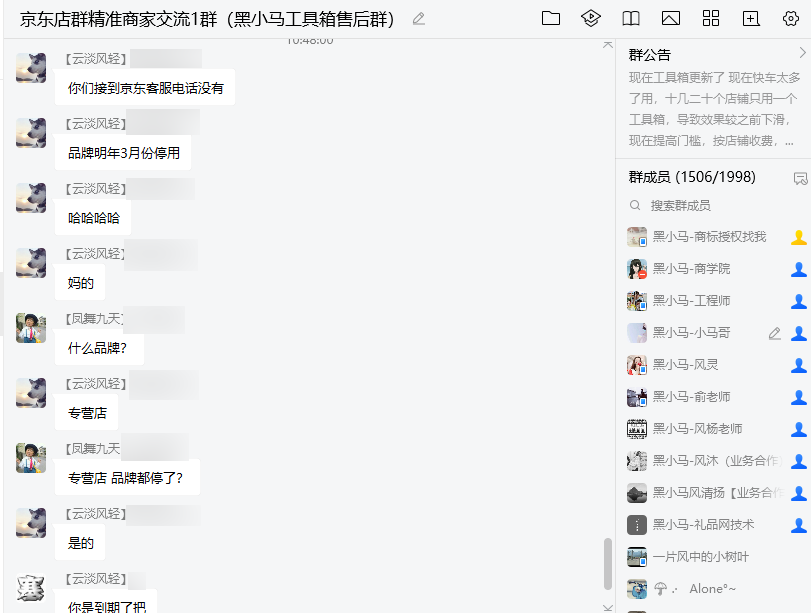Click the admin badge beside 黑小马-风灵
This screenshot has height=613, width=811.
[799, 366]
